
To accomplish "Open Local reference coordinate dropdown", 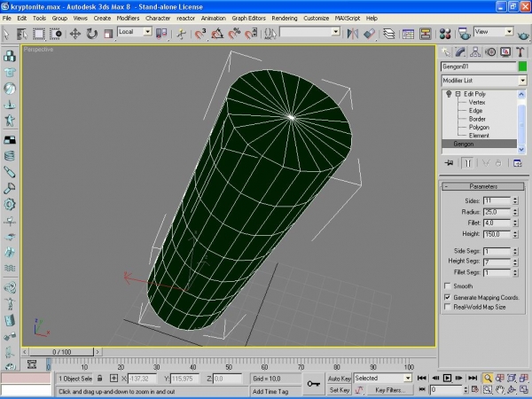I will [147, 32].
